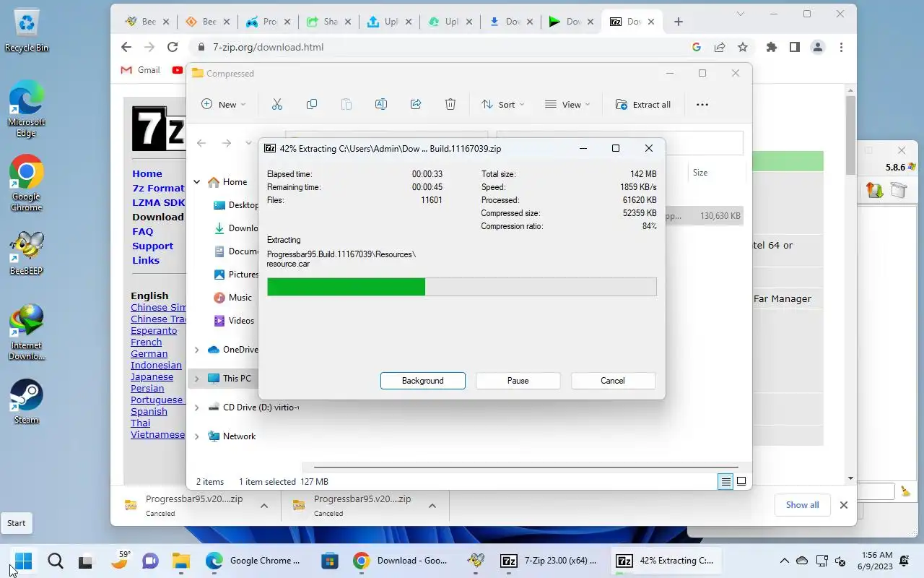Click the Pause button in extraction dialog
Screen dimensions: 924x578
tap(518, 381)
